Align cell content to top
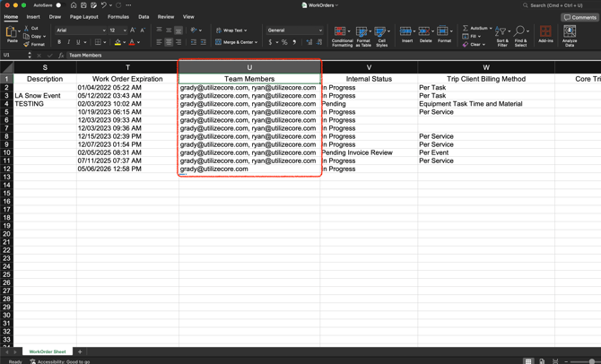The height and width of the screenshot is (364, 601). tap(159, 30)
